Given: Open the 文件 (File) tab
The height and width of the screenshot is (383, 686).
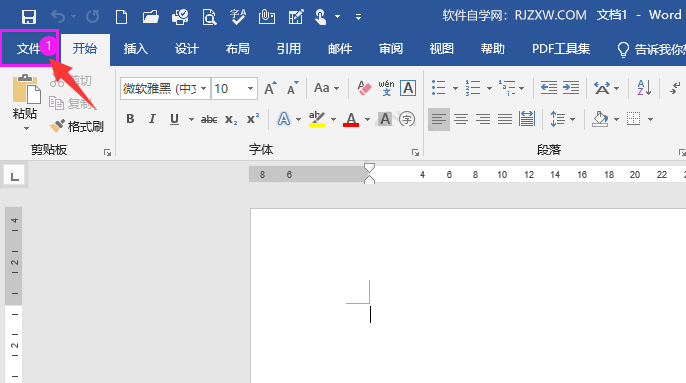Looking at the screenshot, I should coord(29,49).
